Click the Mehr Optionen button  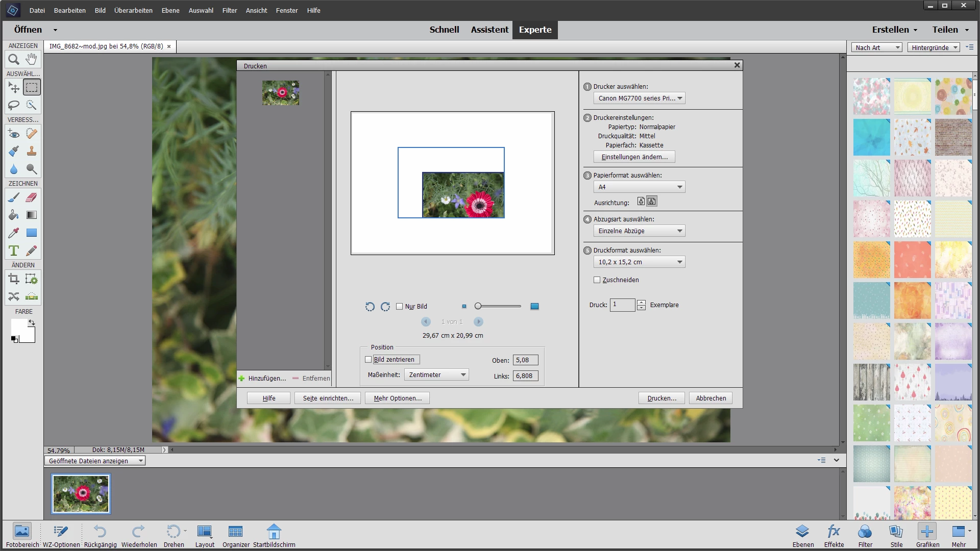tap(397, 398)
